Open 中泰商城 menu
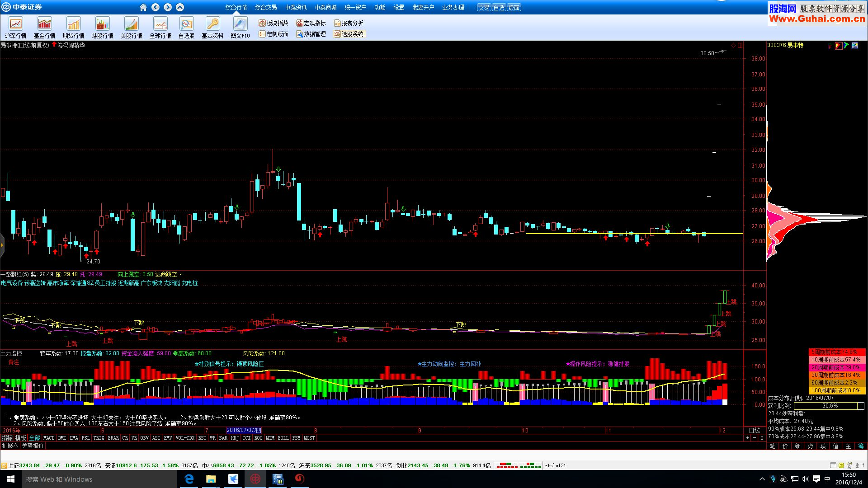This screenshot has height=488, width=868. pos(326,7)
